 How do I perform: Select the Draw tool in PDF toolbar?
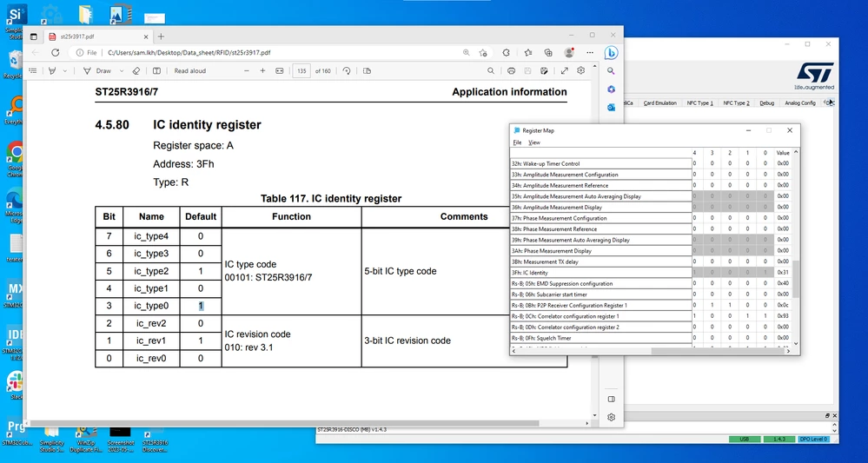[96, 71]
